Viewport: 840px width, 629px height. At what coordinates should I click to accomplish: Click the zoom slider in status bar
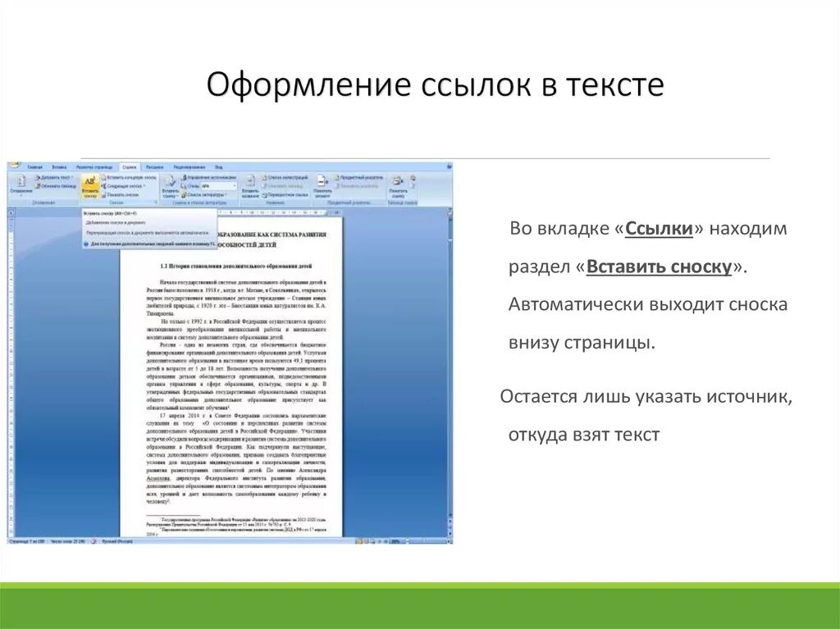[x=427, y=542]
